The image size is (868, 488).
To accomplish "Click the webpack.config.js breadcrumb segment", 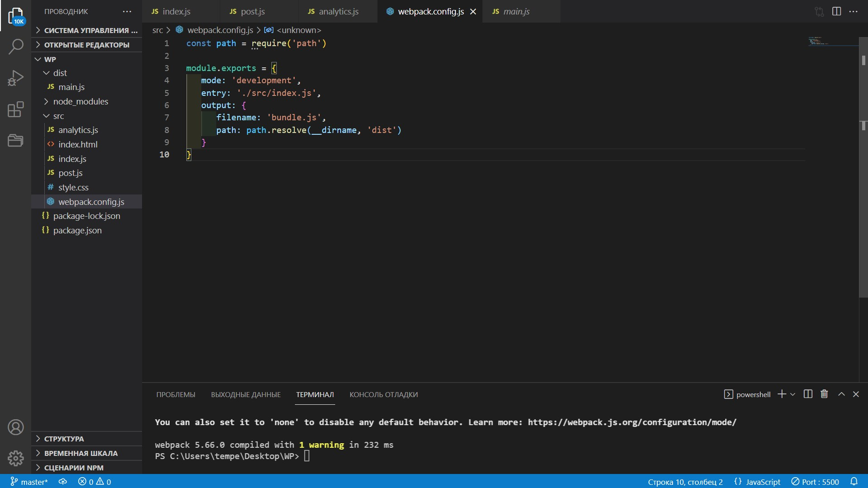I will pos(215,30).
